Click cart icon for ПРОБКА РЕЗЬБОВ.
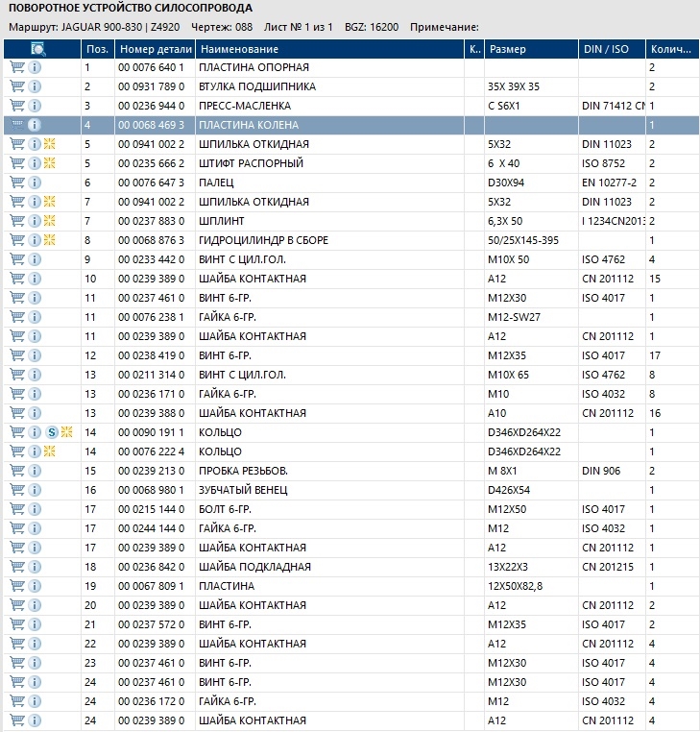The height and width of the screenshot is (732, 700). (17, 471)
